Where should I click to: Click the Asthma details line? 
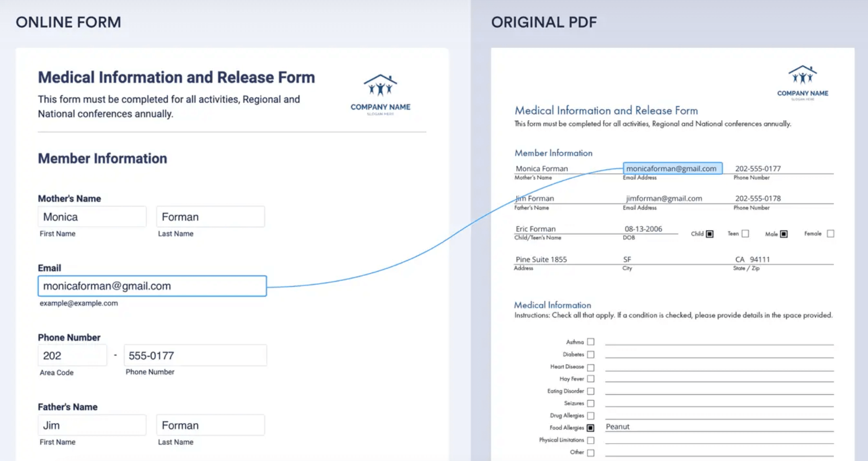[x=719, y=341]
